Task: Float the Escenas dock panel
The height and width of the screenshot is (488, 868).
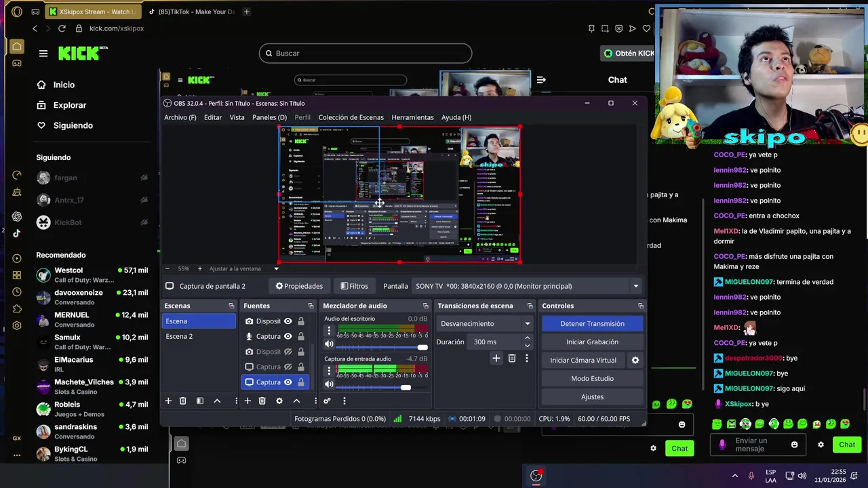Action: click(231, 306)
